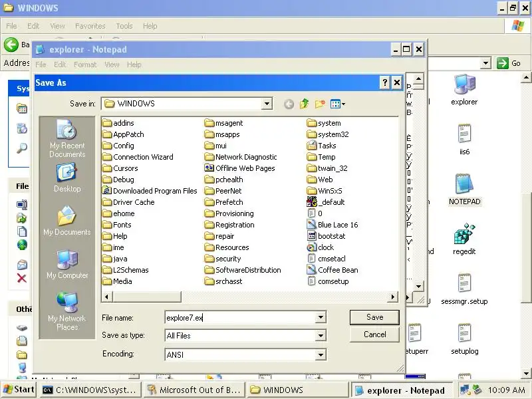
Task: Select the _default file icon
Action: tap(326, 202)
